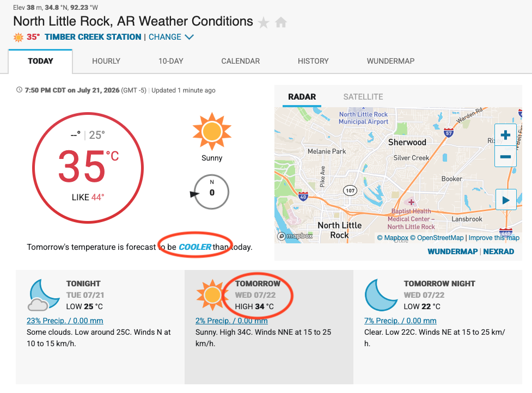This screenshot has width=532, height=393.
Task: Play the radar animation
Action: pyautogui.click(x=506, y=200)
